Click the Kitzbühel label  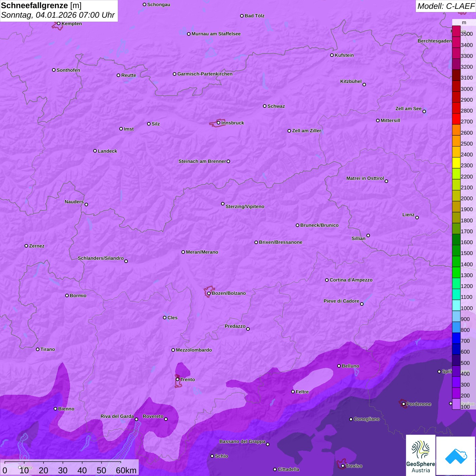point(351,81)
